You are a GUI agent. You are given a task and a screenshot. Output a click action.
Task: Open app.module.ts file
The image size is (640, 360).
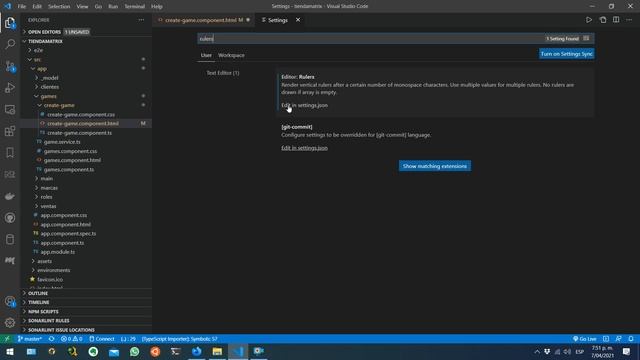[58, 252]
